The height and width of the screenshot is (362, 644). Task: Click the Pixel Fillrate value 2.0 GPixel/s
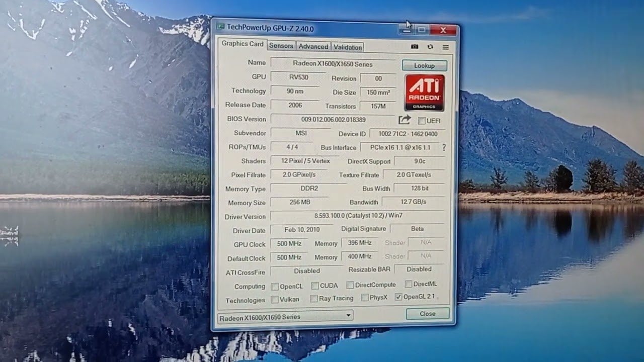(x=299, y=174)
